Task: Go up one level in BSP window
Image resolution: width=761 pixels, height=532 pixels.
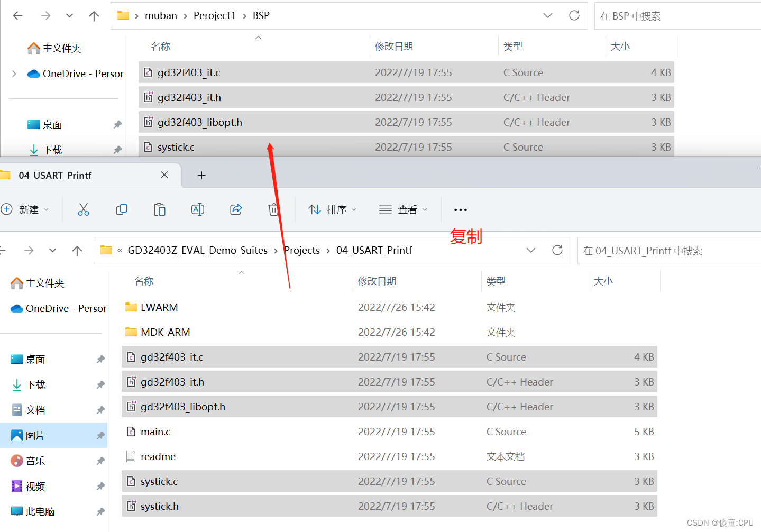Action: pyautogui.click(x=94, y=16)
